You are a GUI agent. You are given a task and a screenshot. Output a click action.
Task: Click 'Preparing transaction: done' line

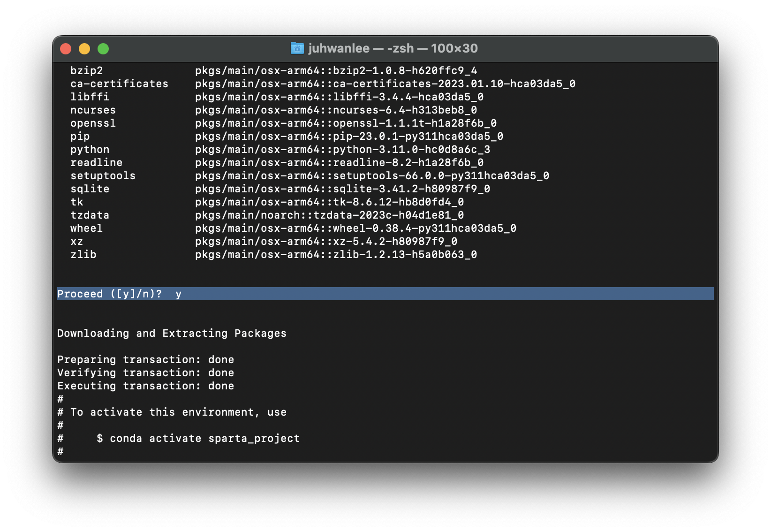pos(146,360)
